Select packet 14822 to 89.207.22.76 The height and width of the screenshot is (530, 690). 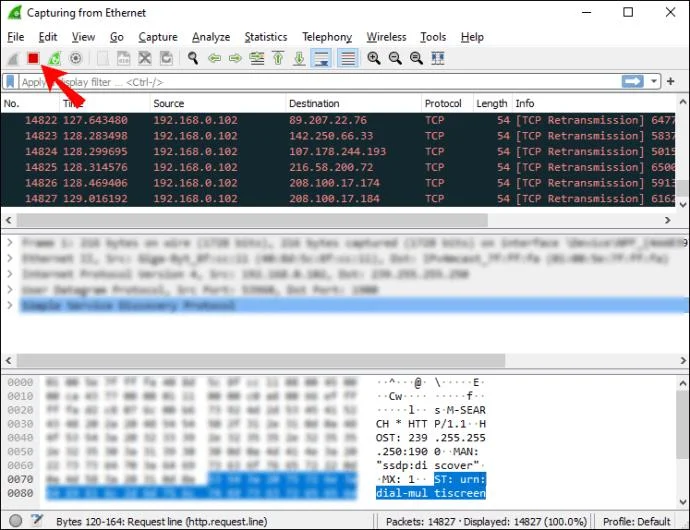tap(338, 120)
